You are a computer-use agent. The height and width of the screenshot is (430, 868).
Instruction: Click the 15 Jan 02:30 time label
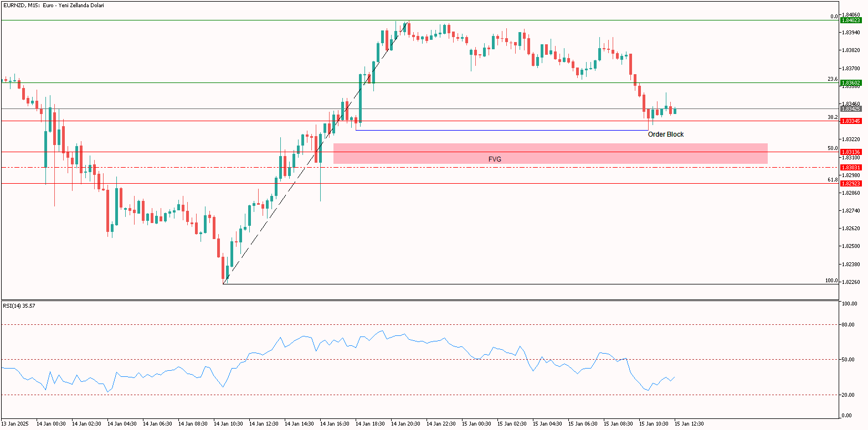coord(513,424)
